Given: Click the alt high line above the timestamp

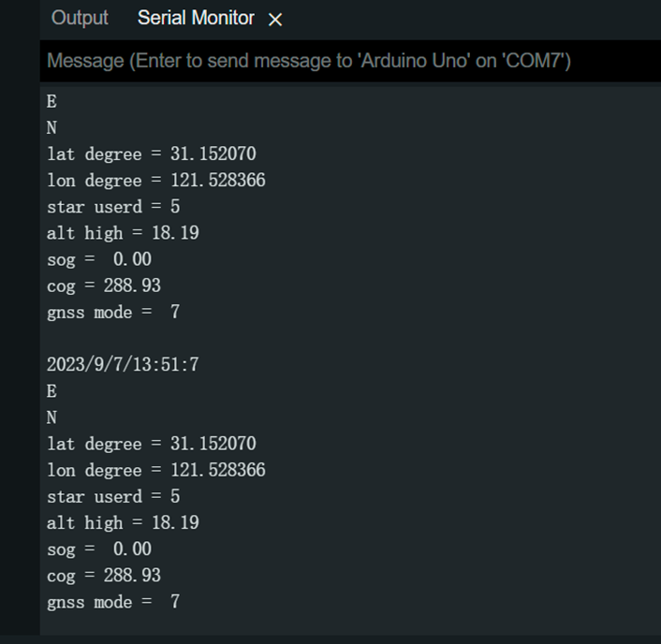Looking at the screenshot, I should [x=123, y=233].
